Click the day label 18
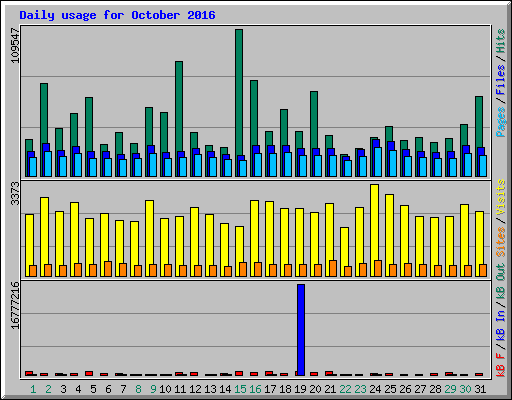Viewport: 512px width, 400px height. click(285, 389)
